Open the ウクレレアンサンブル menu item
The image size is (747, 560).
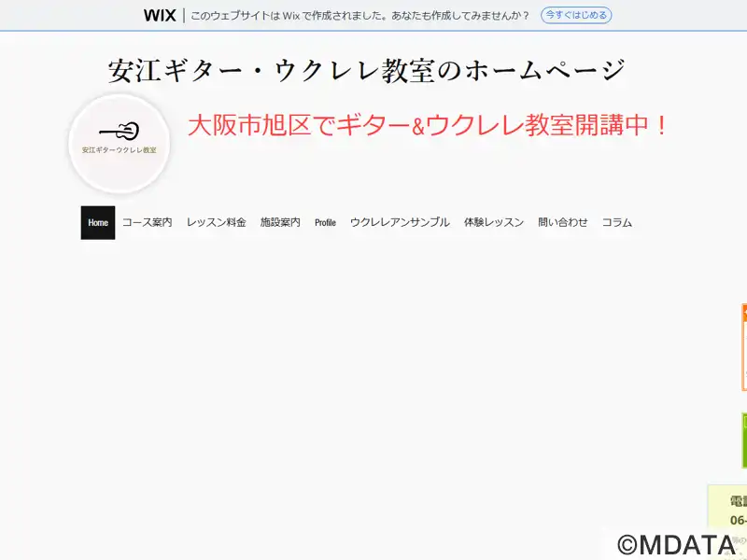point(400,223)
